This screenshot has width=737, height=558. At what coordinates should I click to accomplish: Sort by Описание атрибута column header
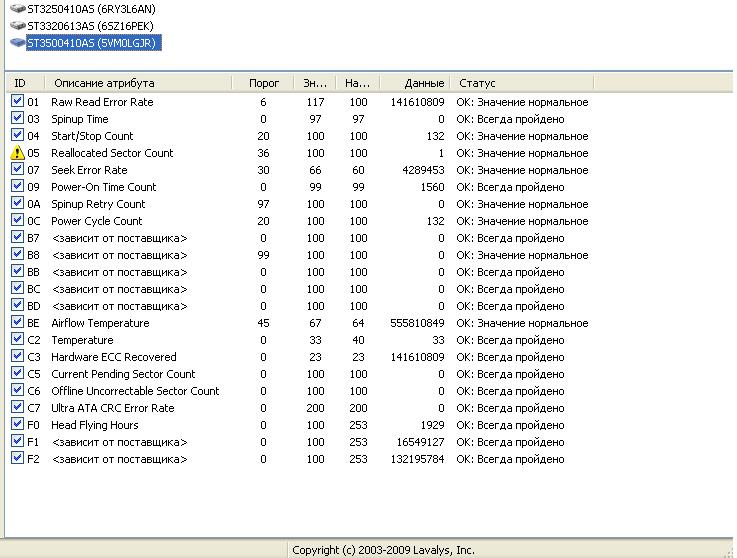point(138,83)
